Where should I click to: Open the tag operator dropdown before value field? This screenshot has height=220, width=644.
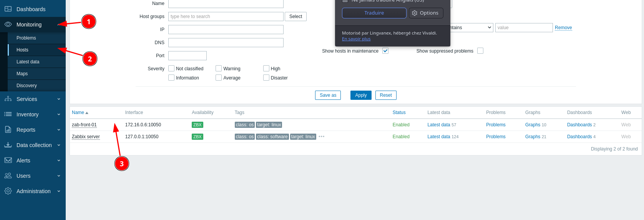point(471,28)
